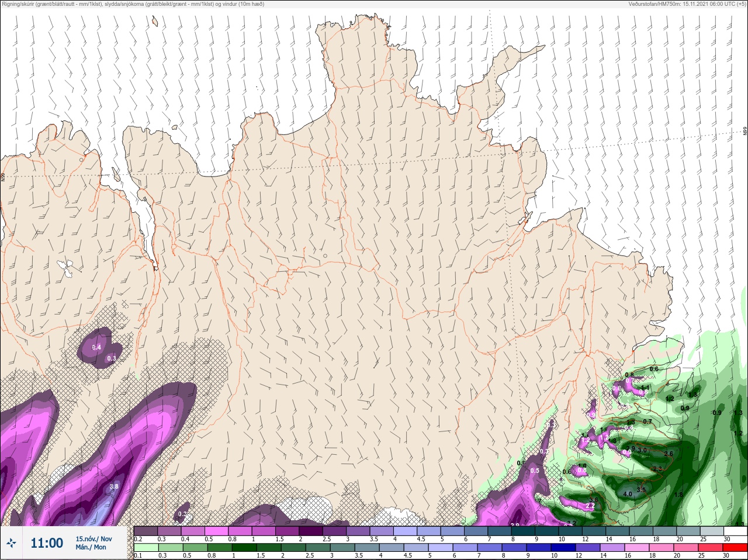Click the Veðurstofan logo icon beside 11:00
Screen dimensions: 748x560
(11, 543)
